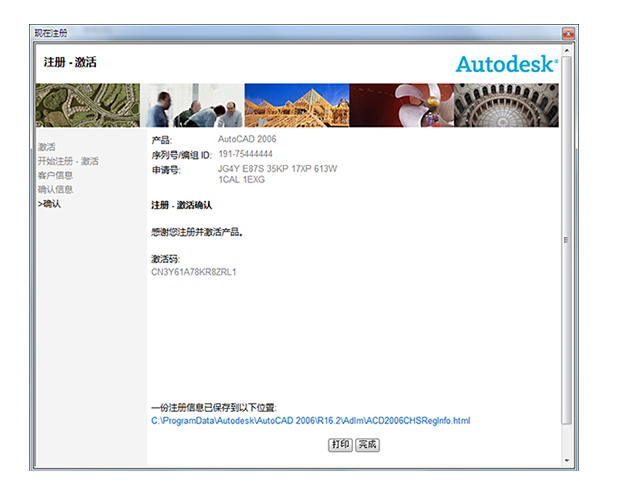The image size is (633, 493).
Task: Click the current >确认 sidebar step
Action: pyautogui.click(x=49, y=203)
